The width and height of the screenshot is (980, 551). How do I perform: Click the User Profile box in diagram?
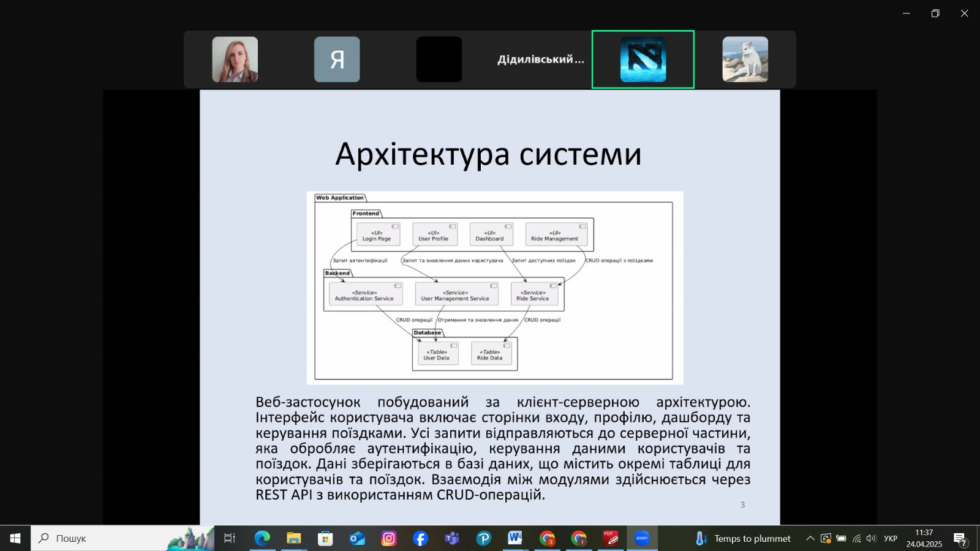pyautogui.click(x=434, y=234)
